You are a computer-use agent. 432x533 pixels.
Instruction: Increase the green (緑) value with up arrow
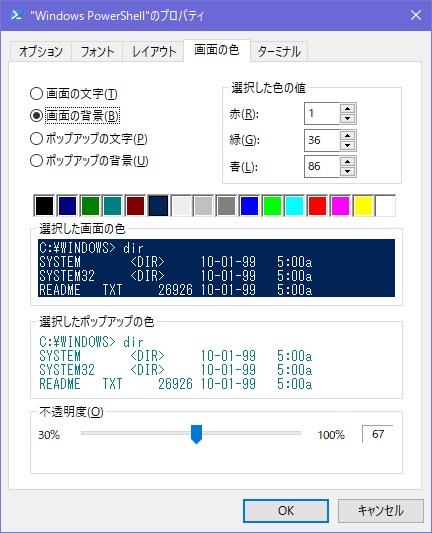pos(347,135)
